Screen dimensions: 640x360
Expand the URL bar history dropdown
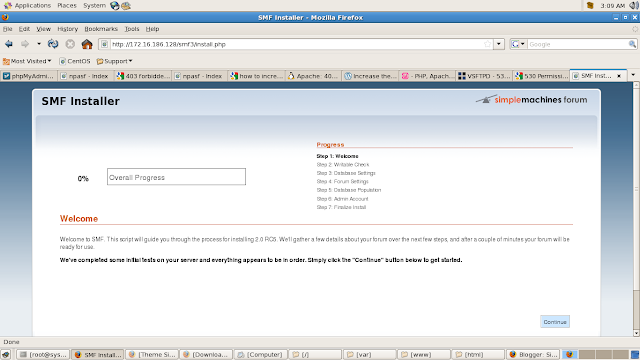pos(499,44)
